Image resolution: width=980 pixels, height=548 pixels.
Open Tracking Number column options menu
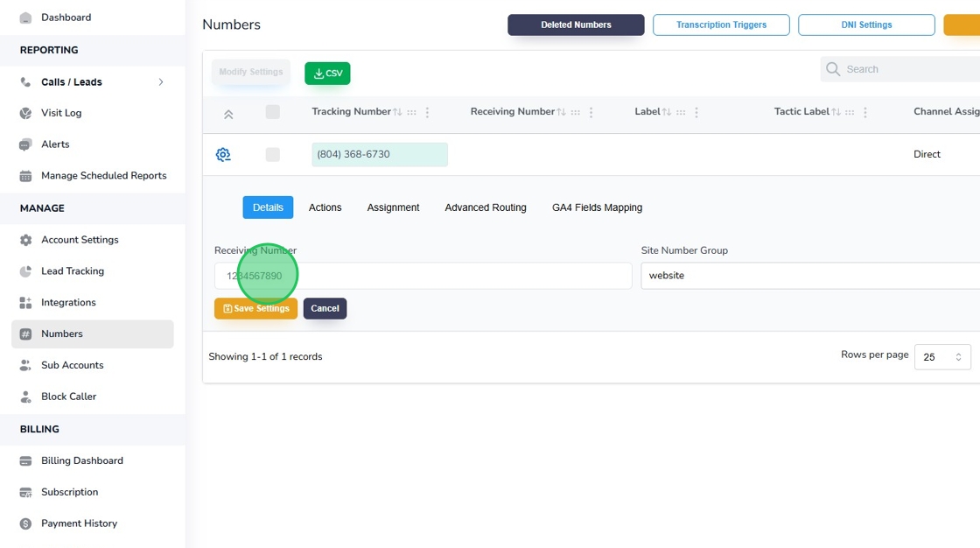click(x=428, y=112)
